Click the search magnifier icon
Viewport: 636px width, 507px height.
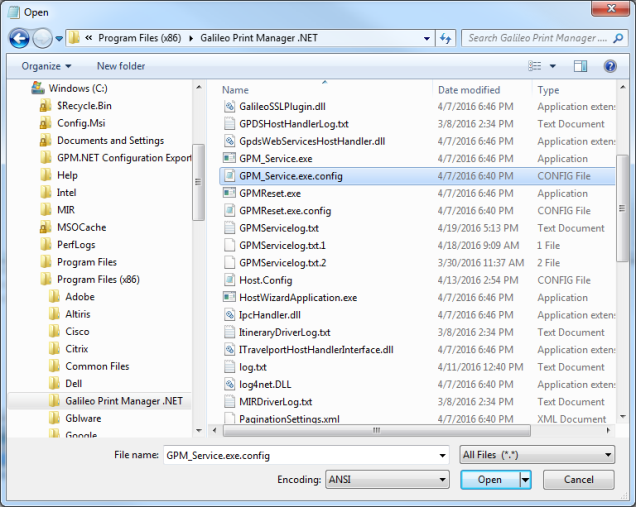(618, 39)
